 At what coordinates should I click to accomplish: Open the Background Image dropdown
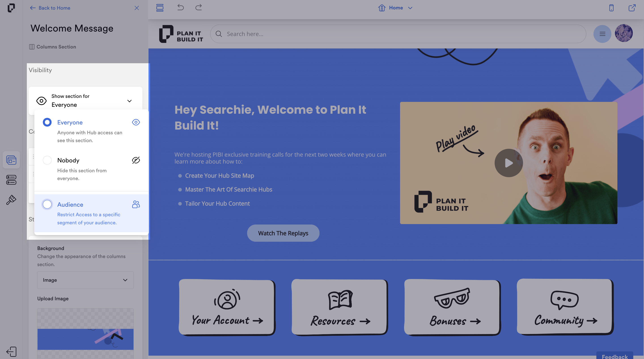(85, 280)
